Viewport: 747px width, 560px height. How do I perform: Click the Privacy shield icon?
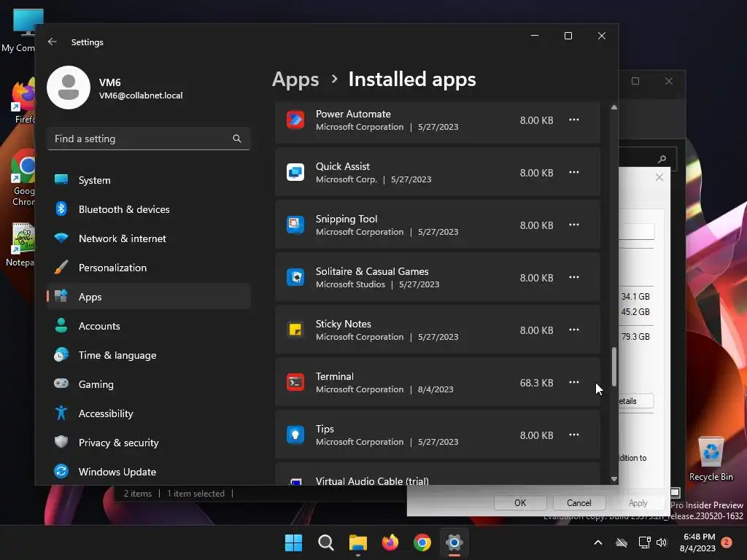[x=61, y=442]
